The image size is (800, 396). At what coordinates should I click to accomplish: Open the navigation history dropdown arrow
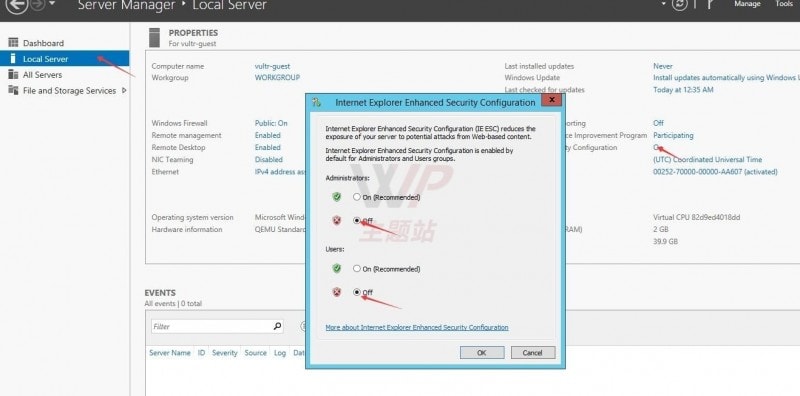52,4
